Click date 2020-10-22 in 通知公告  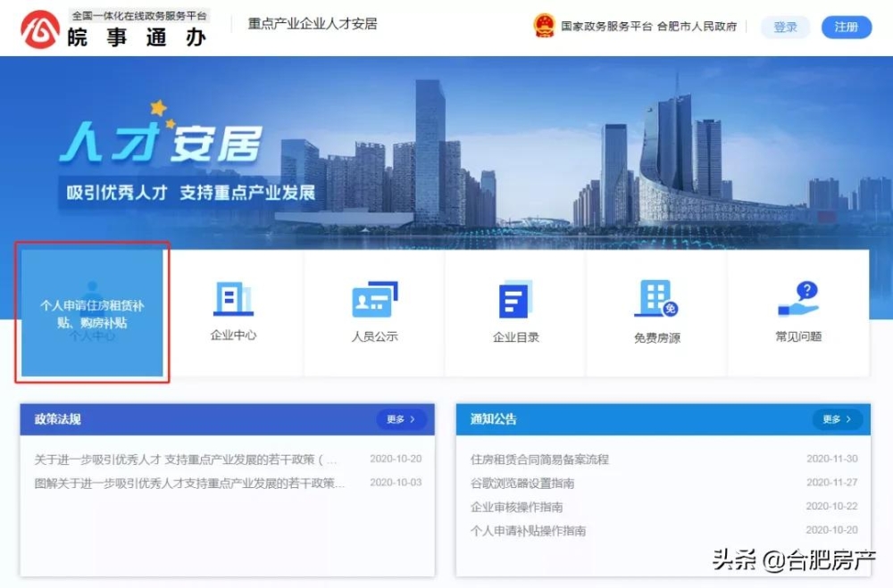[832, 506]
